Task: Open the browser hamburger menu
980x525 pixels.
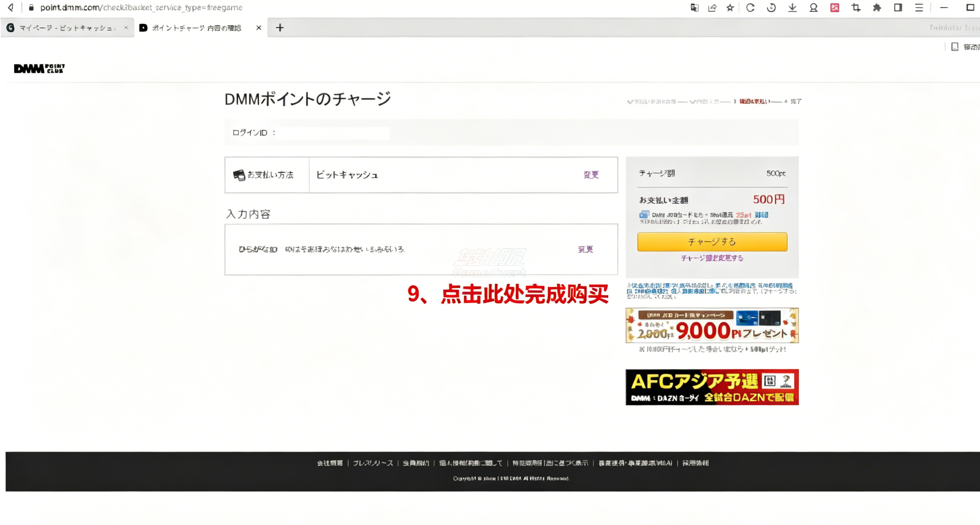Action: coord(919,8)
